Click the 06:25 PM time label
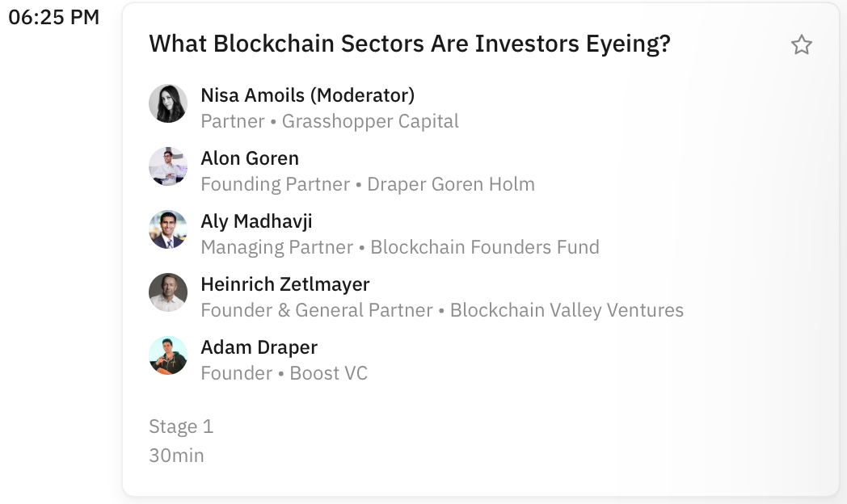This screenshot has width=847, height=504. coord(53,18)
